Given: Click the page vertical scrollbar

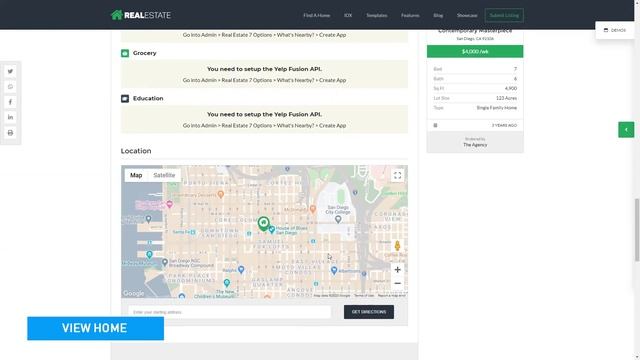Looking at the screenshot, I should click(636, 230).
